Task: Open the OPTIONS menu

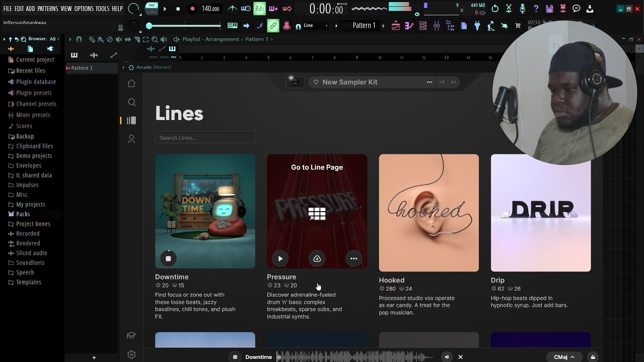Action: click(x=84, y=9)
